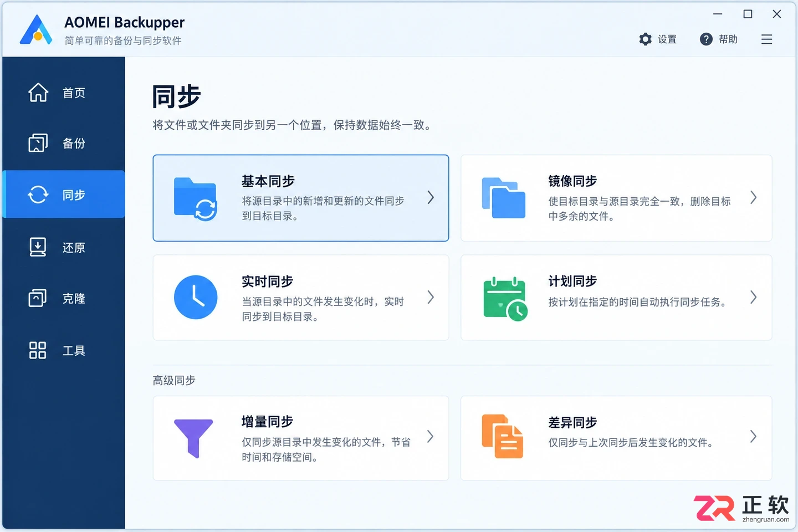Expand 增量同步 using its chevron arrow
The image size is (798, 532).
431,436
